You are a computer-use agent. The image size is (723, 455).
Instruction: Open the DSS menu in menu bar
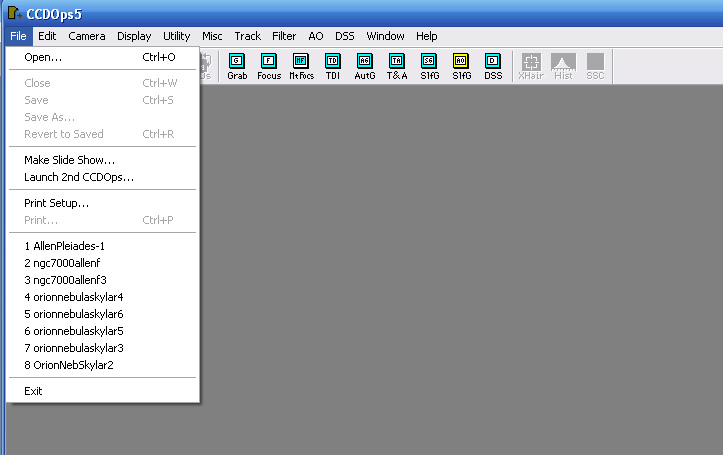tap(344, 36)
